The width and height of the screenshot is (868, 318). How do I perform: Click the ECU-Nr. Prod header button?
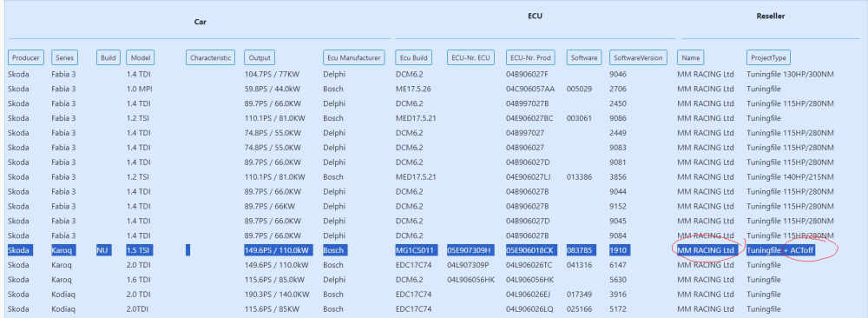coord(530,57)
